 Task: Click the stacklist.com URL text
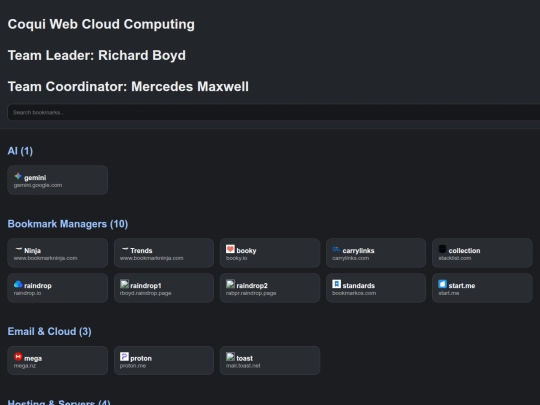pos(455,258)
